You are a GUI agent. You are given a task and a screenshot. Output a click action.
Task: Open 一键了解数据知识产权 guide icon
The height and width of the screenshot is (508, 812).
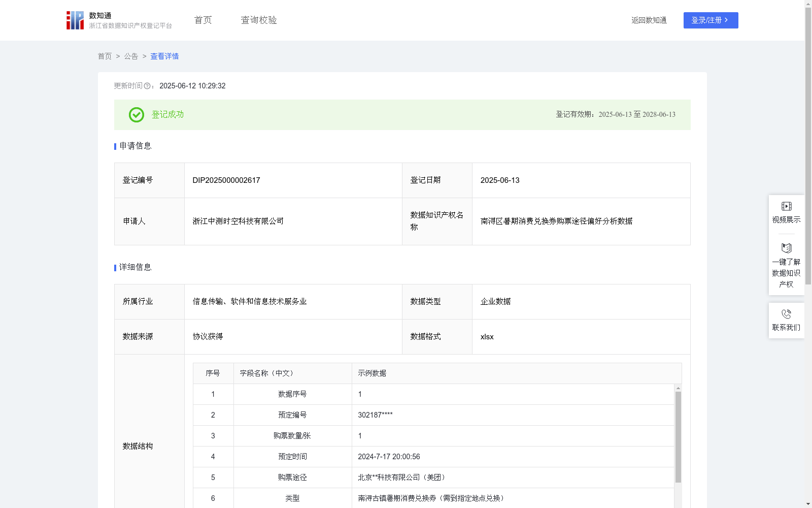pyautogui.click(x=786, y=248)
